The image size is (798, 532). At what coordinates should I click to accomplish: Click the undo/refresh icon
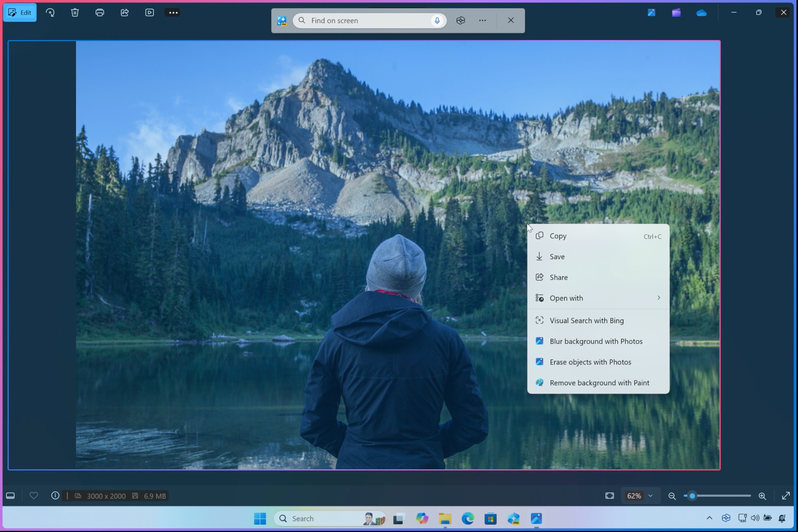pos(50,12)
